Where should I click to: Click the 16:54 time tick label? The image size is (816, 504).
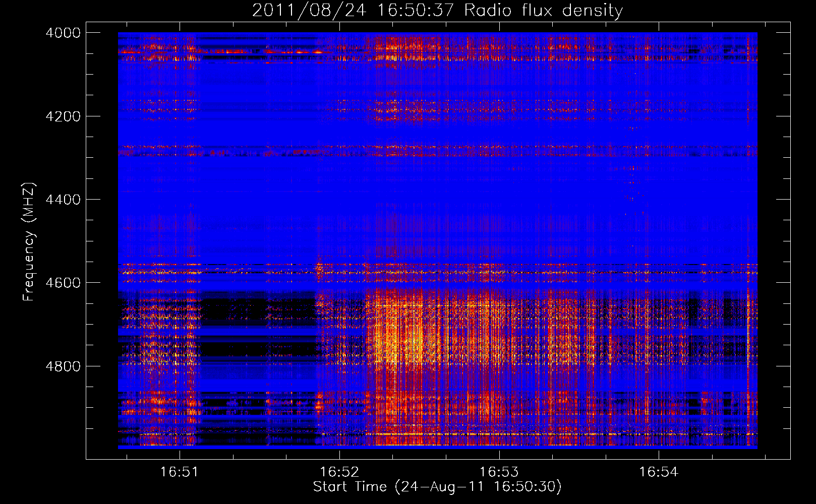coord(659,472)
